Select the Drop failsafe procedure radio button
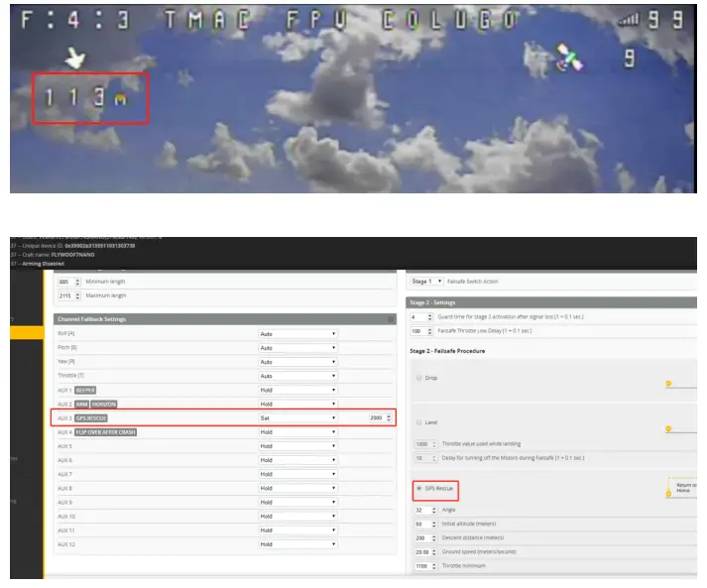Image resolution: width=707 pixels, height=588 pixels. (418, 378)
